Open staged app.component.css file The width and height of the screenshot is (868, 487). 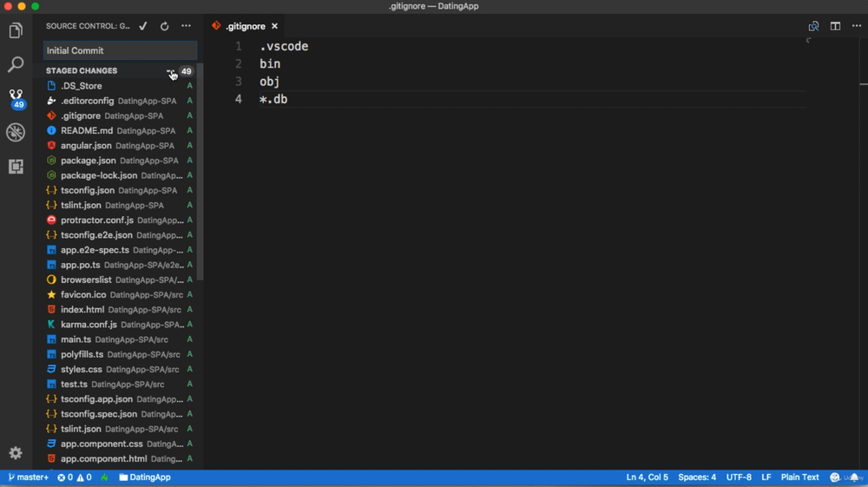(120, 444)
